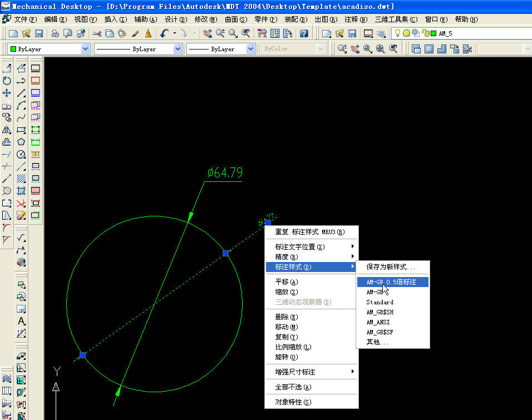This screenshot has width=532, height=420.
Task: Open the undo history dropdown arrow
Action: point(174,33)
